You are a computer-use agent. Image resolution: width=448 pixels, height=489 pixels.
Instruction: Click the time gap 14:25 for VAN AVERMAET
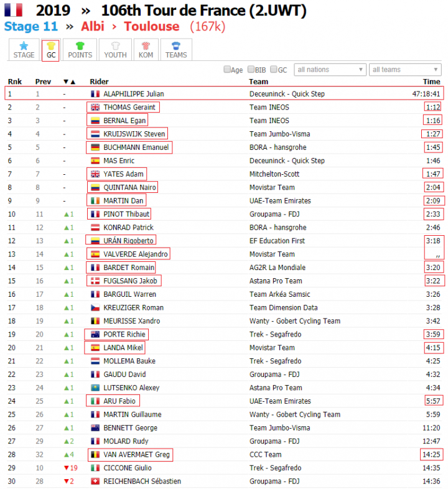coord(431,455)
